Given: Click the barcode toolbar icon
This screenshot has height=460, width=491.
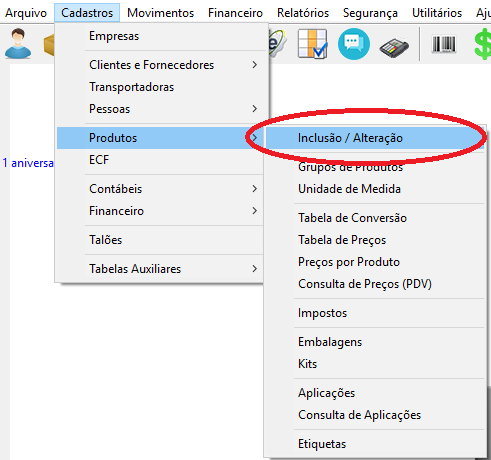Looking at the screenshot, I should tap(443, 45).
